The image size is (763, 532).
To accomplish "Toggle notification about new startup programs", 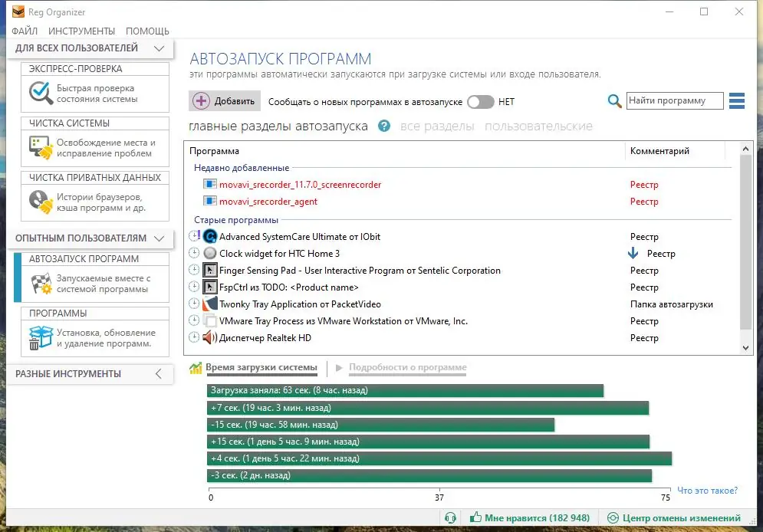I will pos(480,102).
